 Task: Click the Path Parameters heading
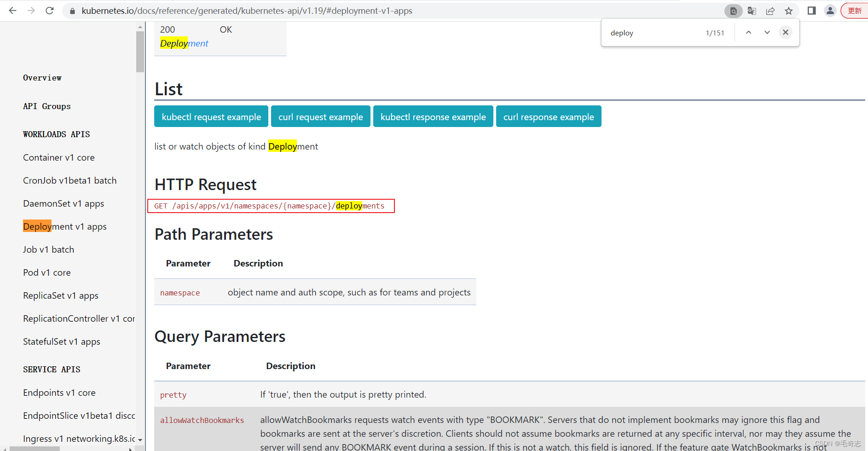214,234
